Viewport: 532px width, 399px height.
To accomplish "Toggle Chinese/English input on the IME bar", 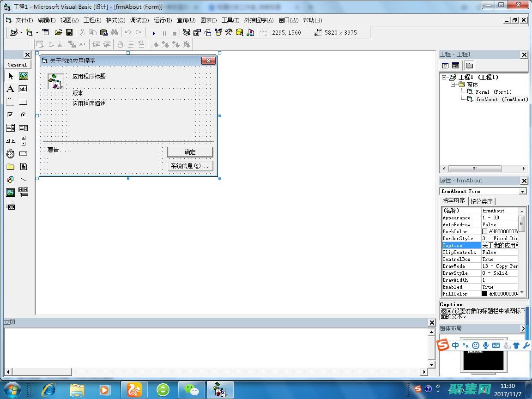I will [x=455, y=345].
